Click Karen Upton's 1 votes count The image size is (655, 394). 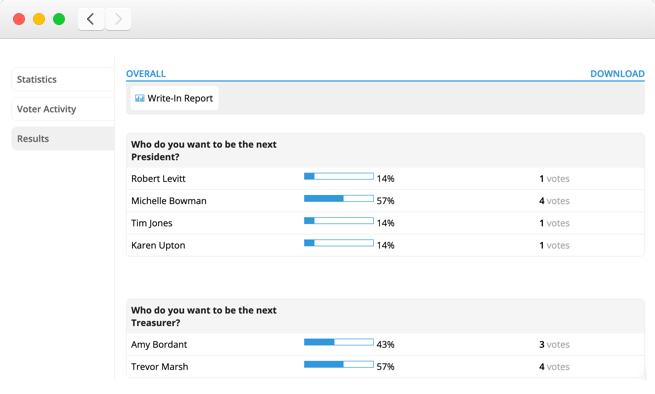coord(554,245)
